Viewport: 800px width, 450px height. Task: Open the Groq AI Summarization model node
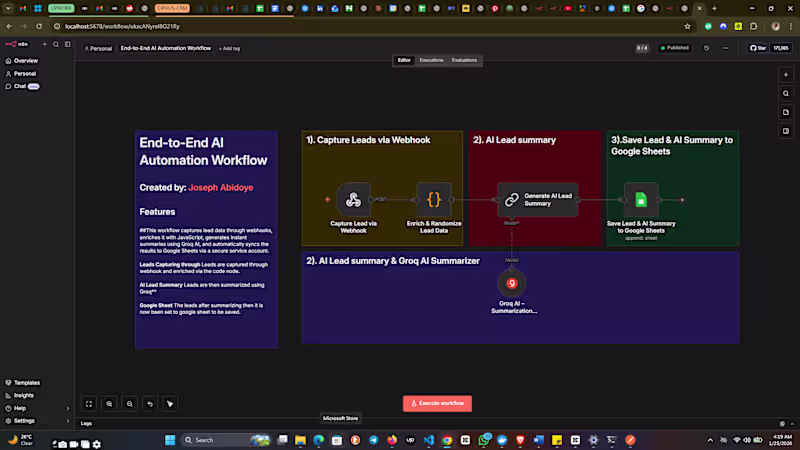click(x=512, y=284)
